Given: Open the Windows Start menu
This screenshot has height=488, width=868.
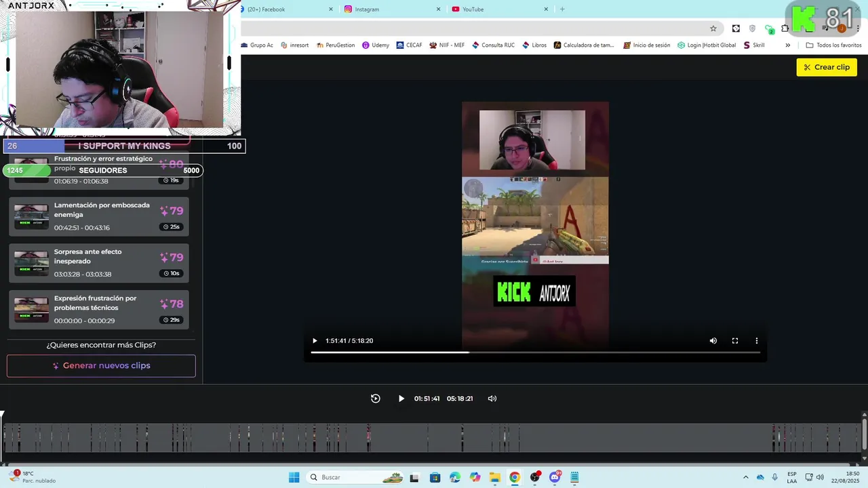Looking at the screenshot, I should click(x=294, y=477).
